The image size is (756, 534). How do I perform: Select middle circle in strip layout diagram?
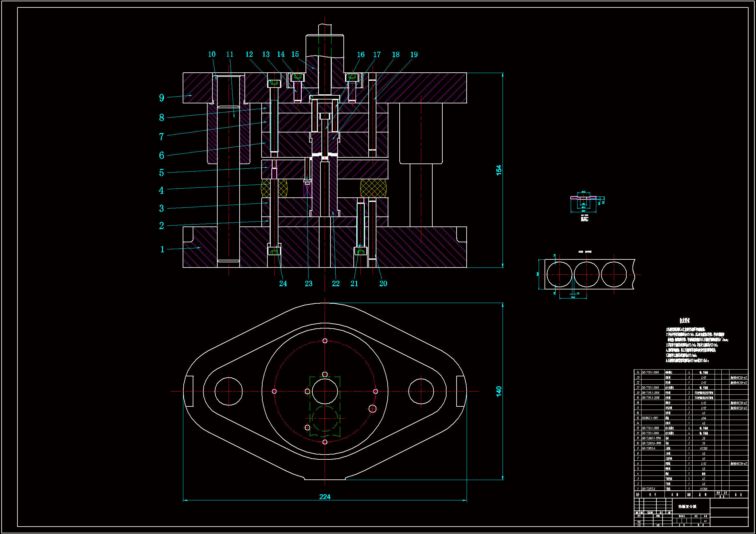pyautogui.click(x=587, y=274)
